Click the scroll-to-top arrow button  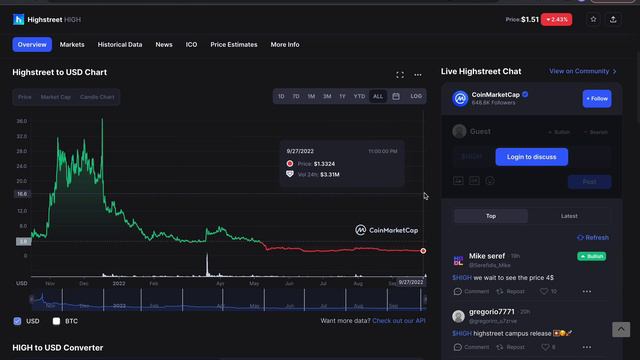pos(621,329)
